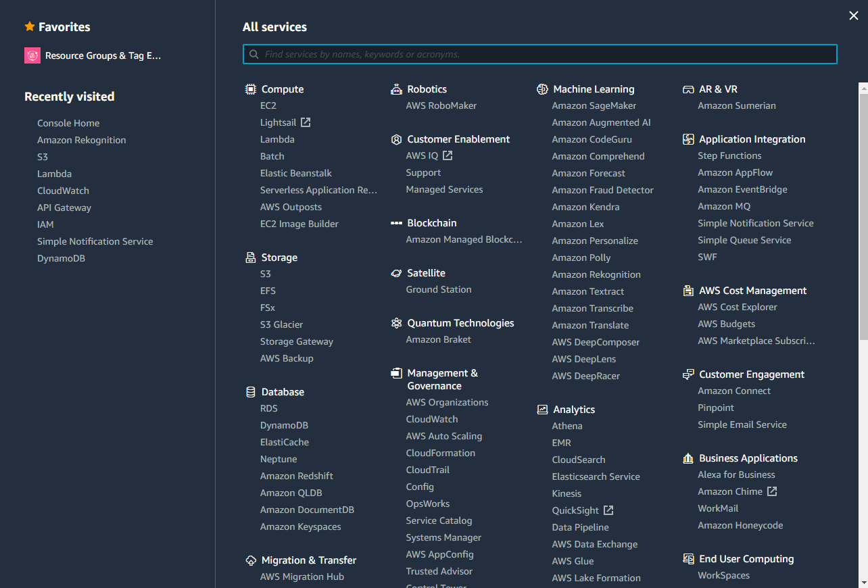Open IAM from recently visited
Image resolution: width=868 pixels, height=588 pixels.
(45, 224)
